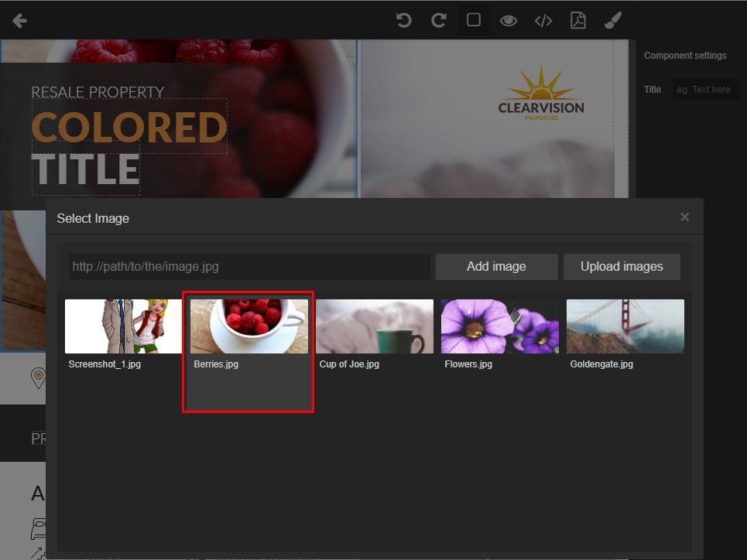
Task: Click the back arrow icon
Action: coord(20,21)
